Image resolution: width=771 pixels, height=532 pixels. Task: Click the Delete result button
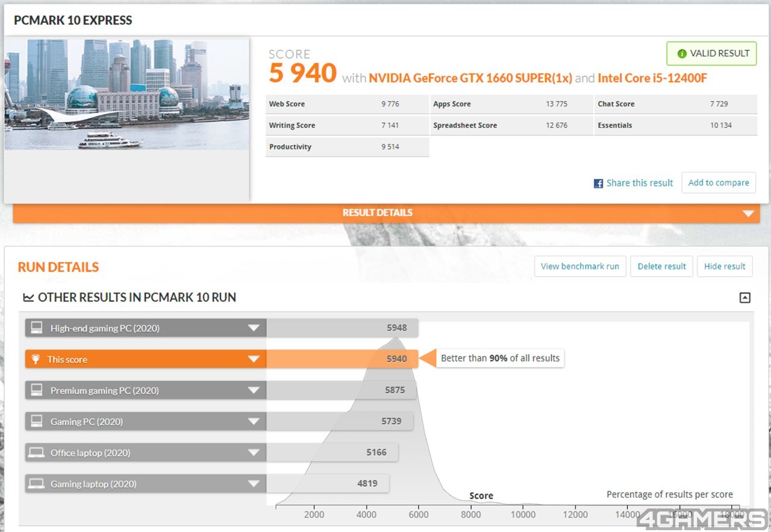(661, 266)
